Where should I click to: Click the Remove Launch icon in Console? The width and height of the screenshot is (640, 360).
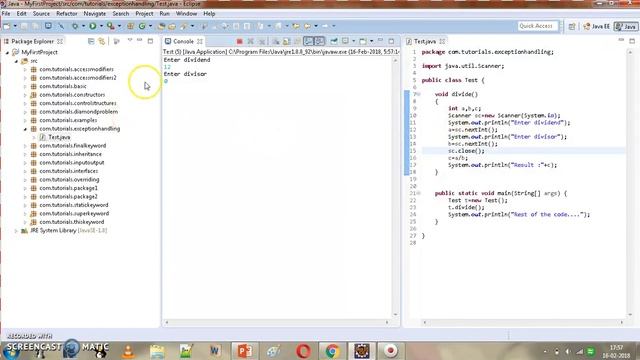tap(251, 41)
